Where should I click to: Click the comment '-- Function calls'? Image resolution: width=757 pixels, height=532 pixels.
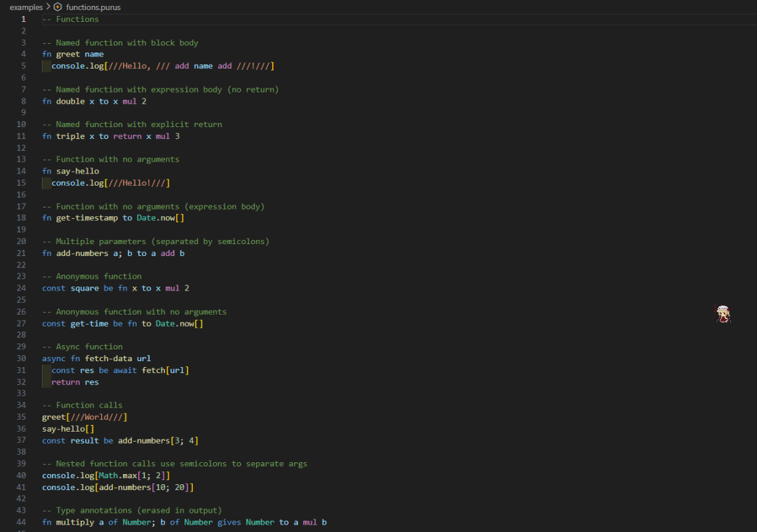point(82,405)
